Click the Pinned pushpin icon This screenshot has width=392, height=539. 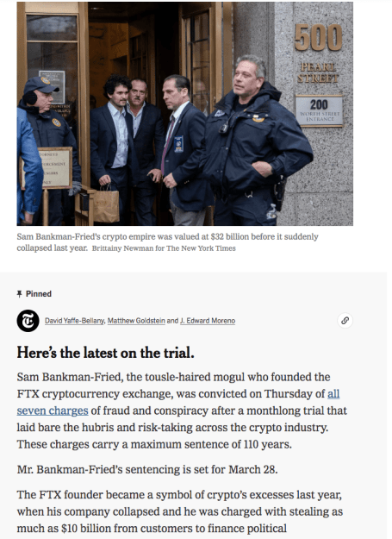[x=19, y=294]
